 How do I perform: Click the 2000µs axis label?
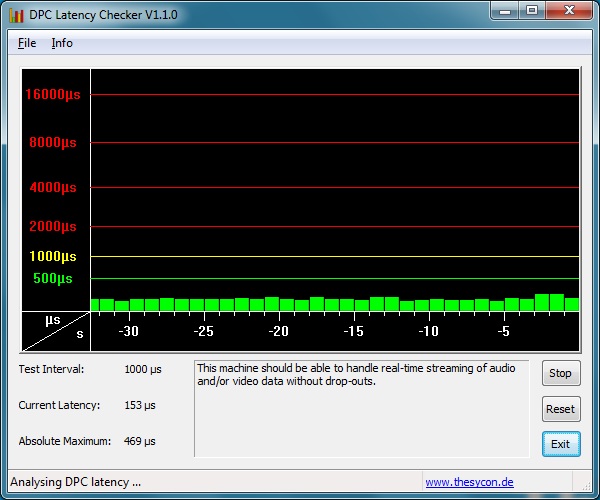[53, 226]
